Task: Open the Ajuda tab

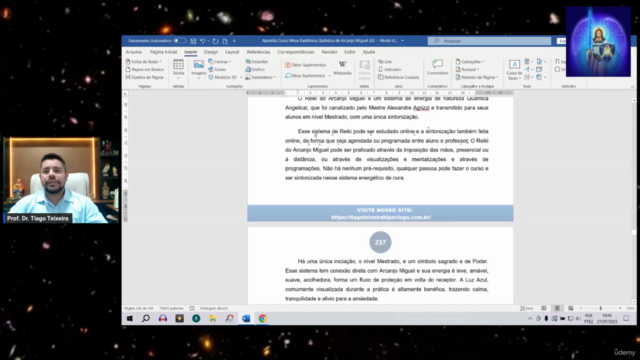Action: pos(369,52)
